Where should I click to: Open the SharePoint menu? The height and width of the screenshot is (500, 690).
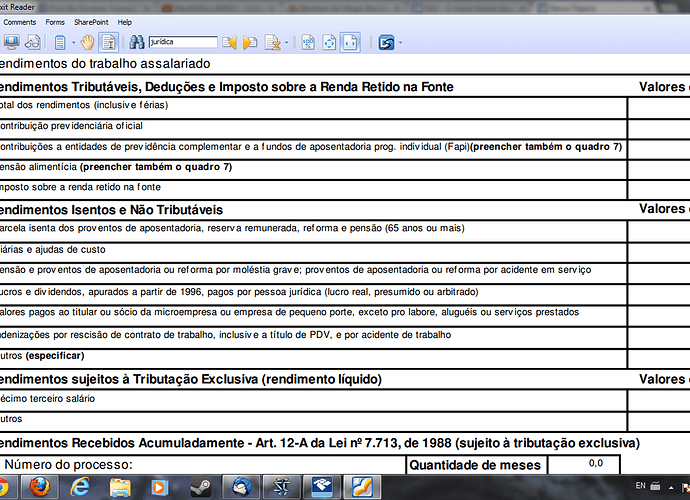(x=91, y=22)
